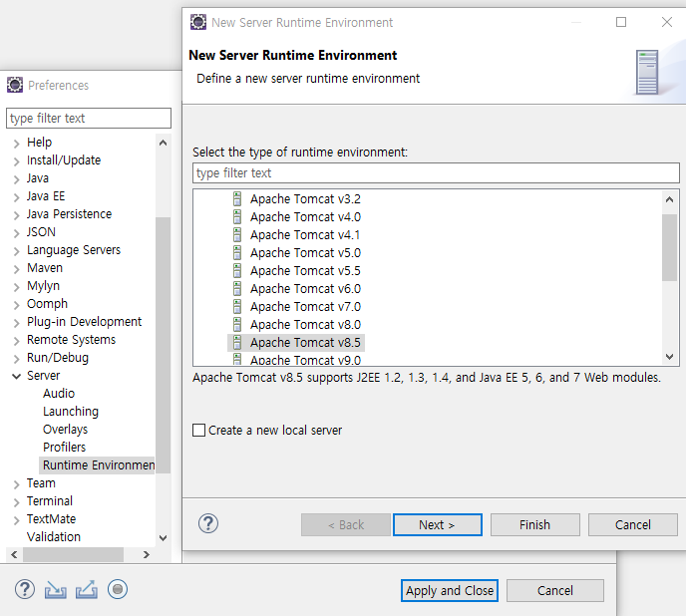
Task: Select TextMate in preferences tree
Action: point(51,519)
